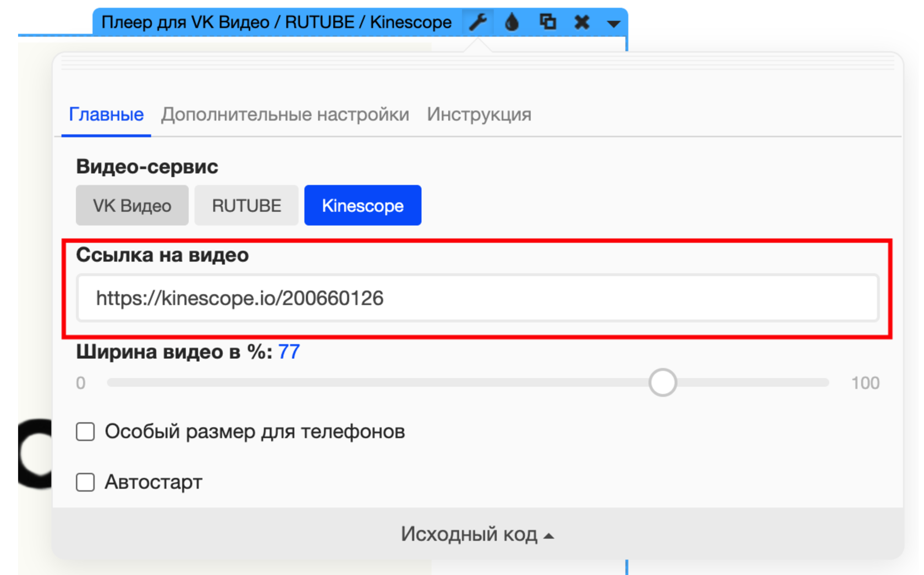Expand the Исходный код section
924x575 pixels.
(x=477, y=534)
